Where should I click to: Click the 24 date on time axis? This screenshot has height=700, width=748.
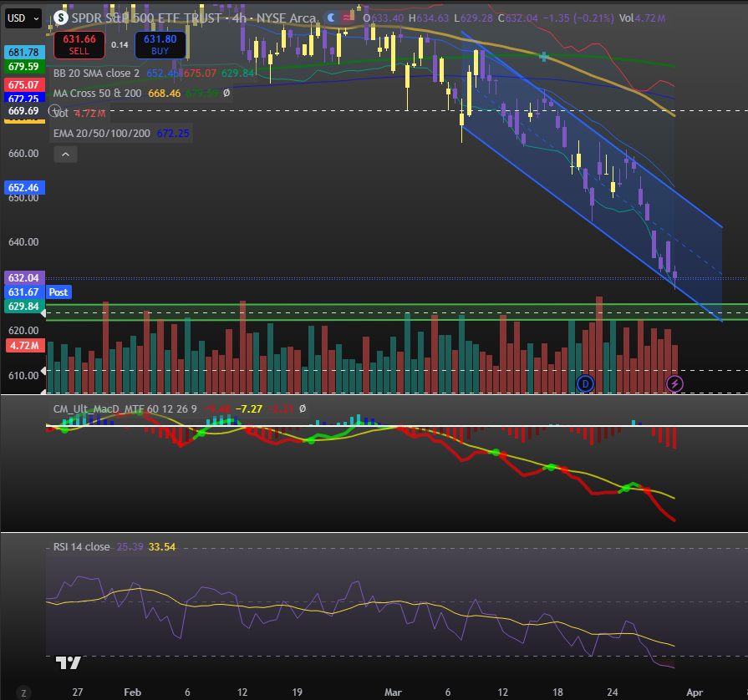[x=612, y=692]
